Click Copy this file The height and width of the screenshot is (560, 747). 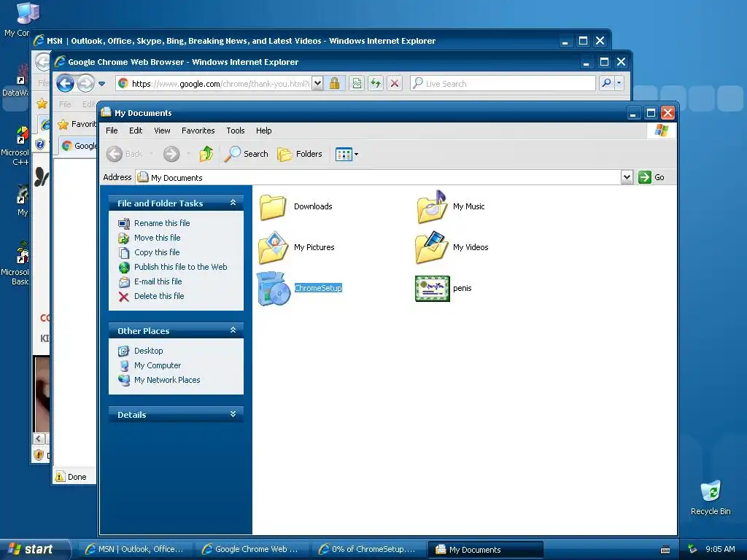157,252
